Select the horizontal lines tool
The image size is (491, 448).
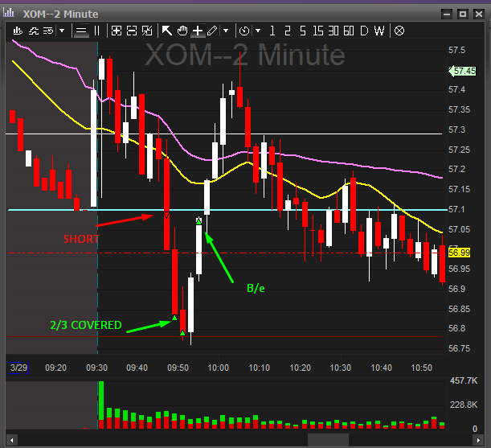click(81, 31)
